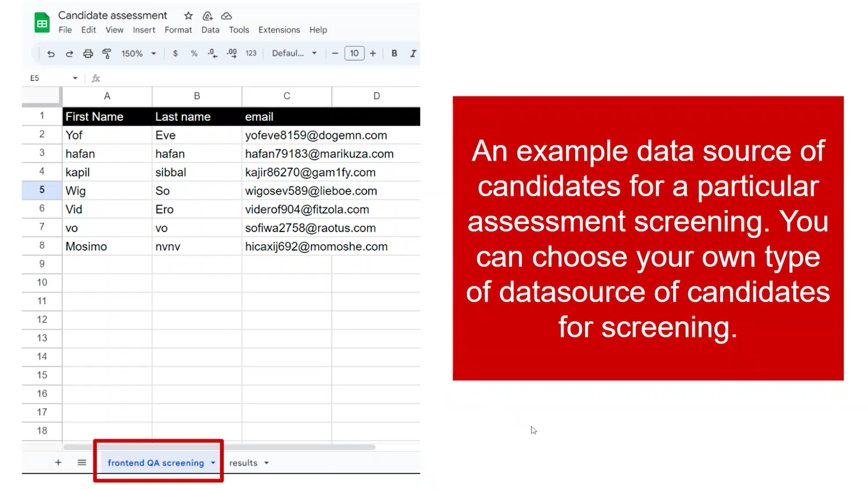Screen dimensions: 868x490
Task: Open results tab options arrow
Action: coord(266,463)
